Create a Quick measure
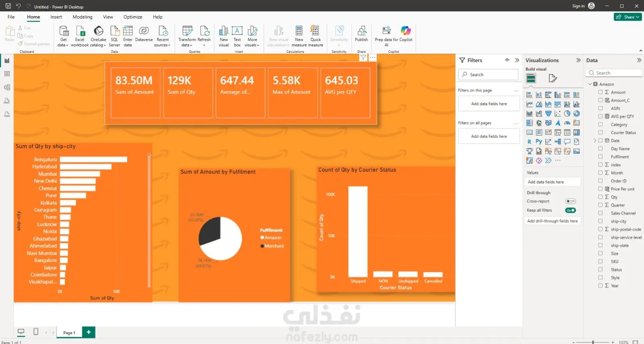 (316, 36)
